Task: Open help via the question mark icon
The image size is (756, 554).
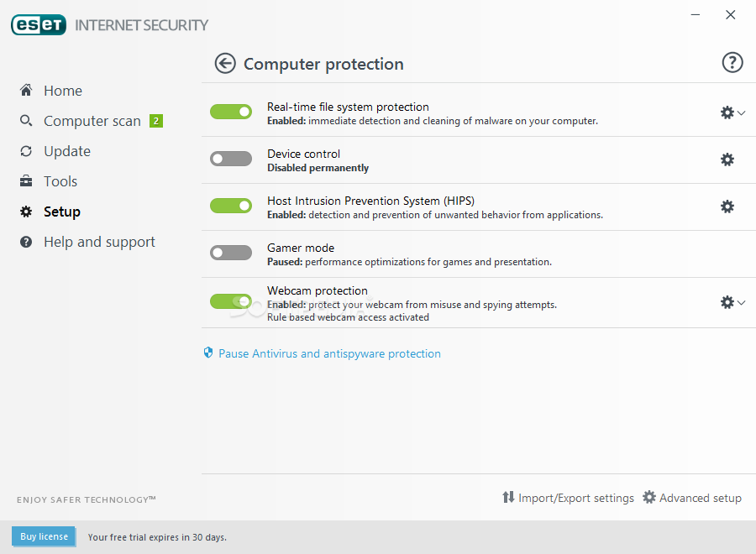Action: coord(732,63)
